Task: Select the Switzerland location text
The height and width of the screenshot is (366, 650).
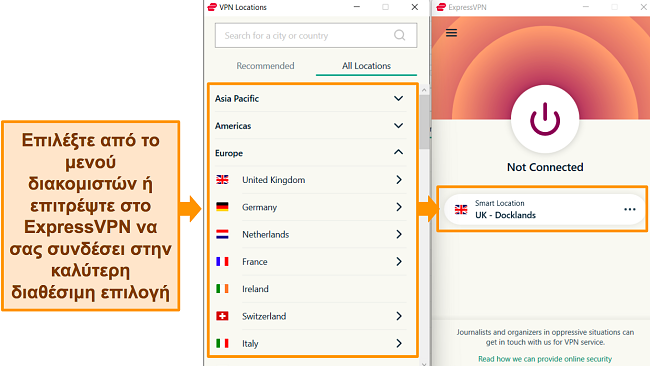Action: pos(264,316)
